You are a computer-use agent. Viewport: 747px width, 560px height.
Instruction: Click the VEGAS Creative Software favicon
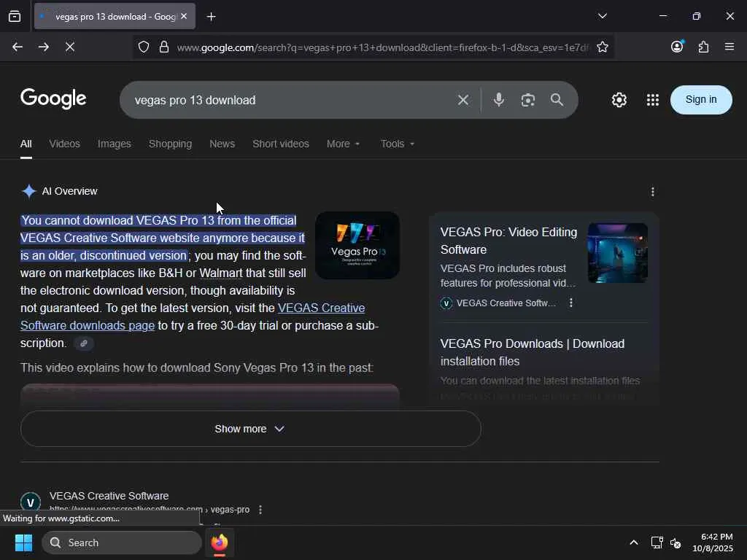tap(31, 502)
